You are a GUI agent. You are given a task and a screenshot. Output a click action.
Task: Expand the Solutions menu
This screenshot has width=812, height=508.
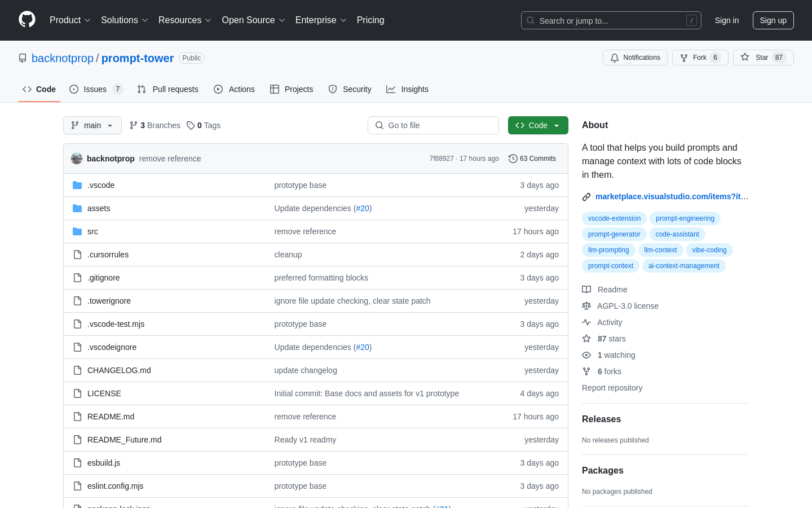tap(125, 20)
